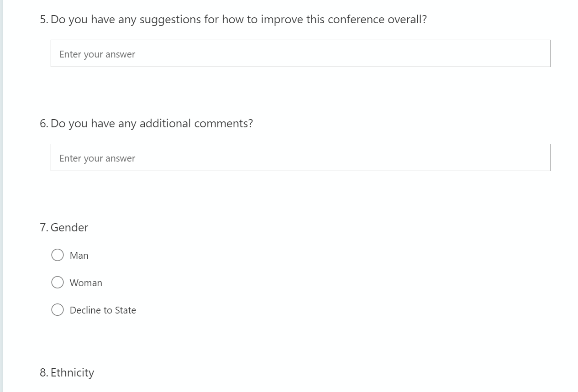Click the "Woman" option label text
Screen dimensions: 578x392
tap(86, 283)
